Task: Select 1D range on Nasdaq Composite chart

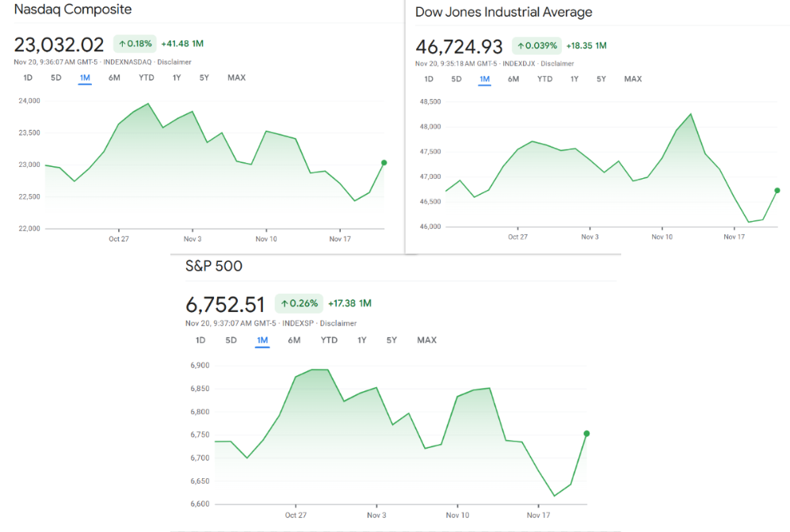Action: point(28,78)
